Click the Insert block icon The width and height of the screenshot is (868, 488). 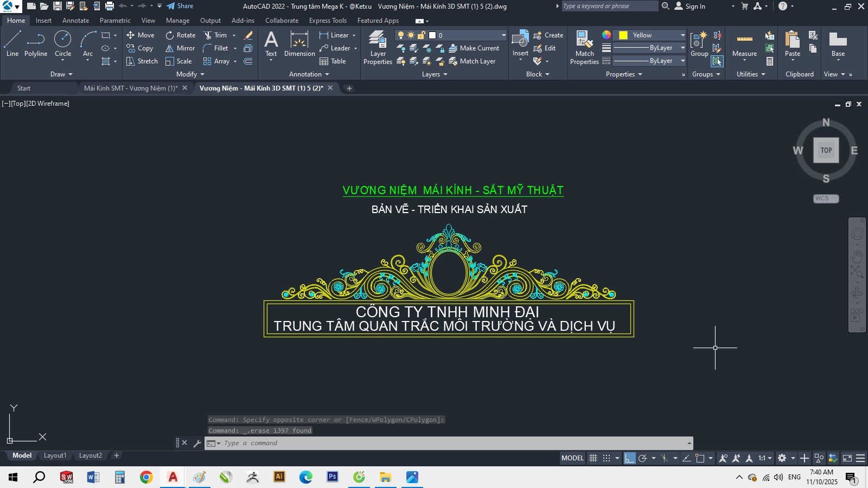520,43
